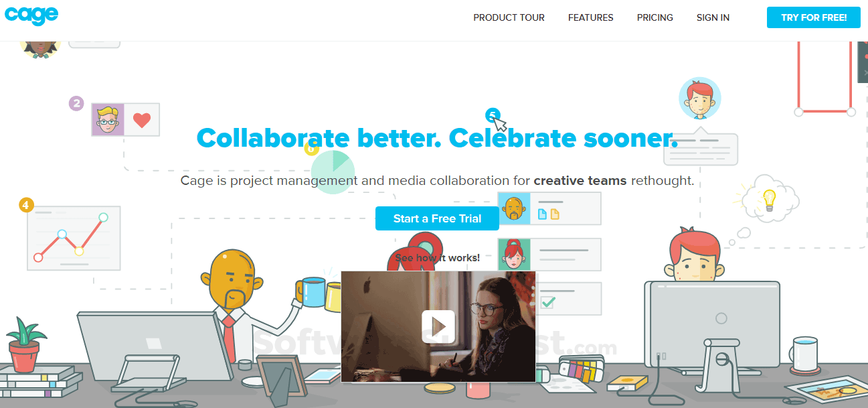This screenshot has width=868, height=408.
Task: Open the Pricing page
Action: tap(655, 17)
